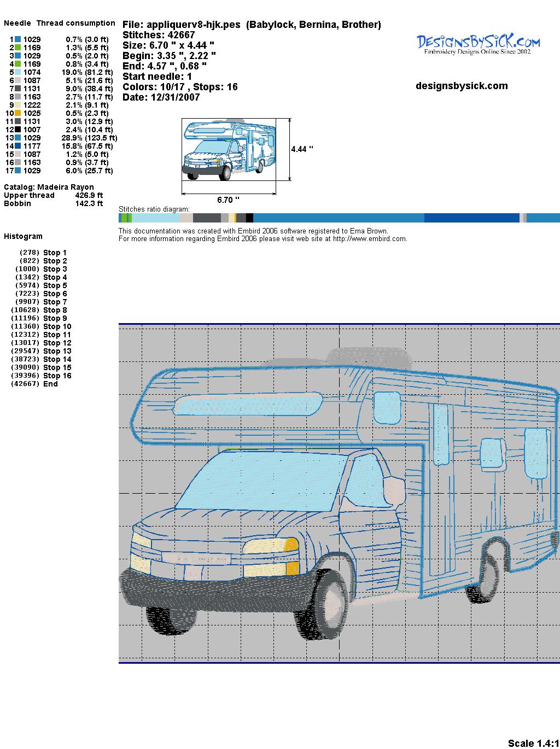The width and height of the screenshot is (560, 749).
Task: Select the small RV design thumbnail
Action: click(229, 149)
